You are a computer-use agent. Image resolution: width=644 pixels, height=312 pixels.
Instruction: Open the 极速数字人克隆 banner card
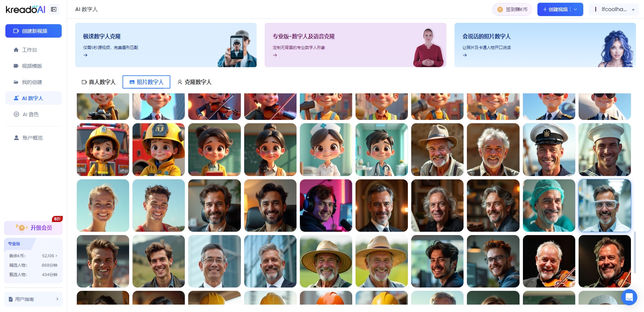pyautogui.click(x=166, y=45)
